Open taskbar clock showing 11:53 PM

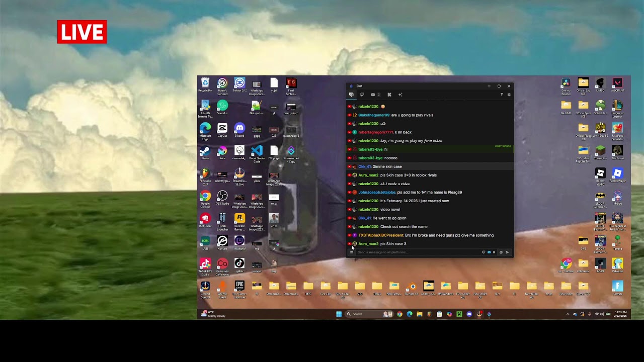620,314
